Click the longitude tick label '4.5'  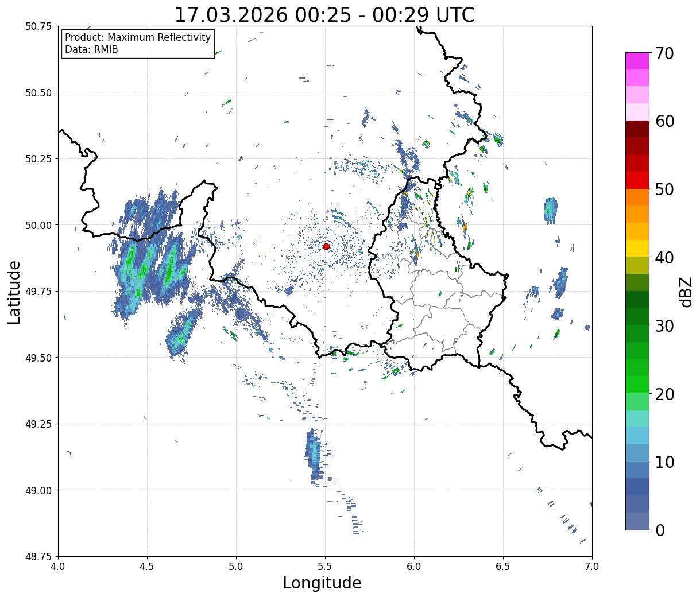(148, 567)
